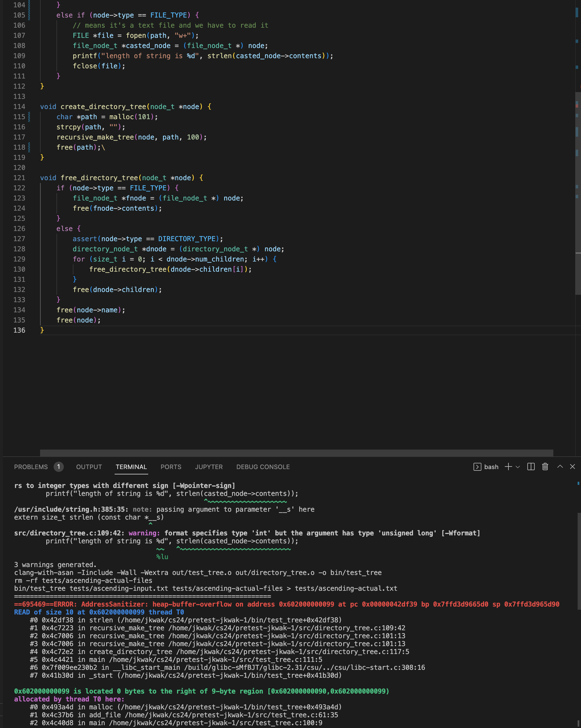Click the problems count badge showing 1
Image resolution: width=581 pixels, height=728 pixels.
click(58, 467)
